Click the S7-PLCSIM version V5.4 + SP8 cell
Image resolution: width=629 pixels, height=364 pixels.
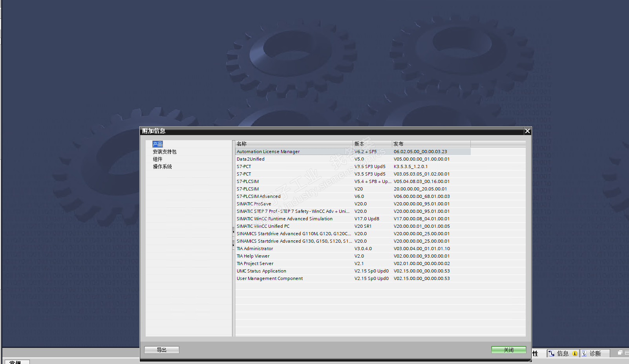[x=373, y=181]
